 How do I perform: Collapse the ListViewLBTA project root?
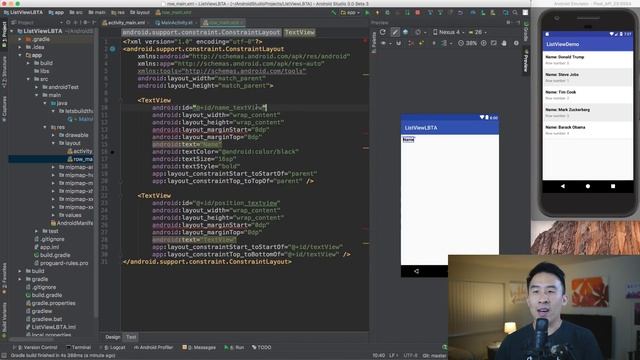pos(12,31)
